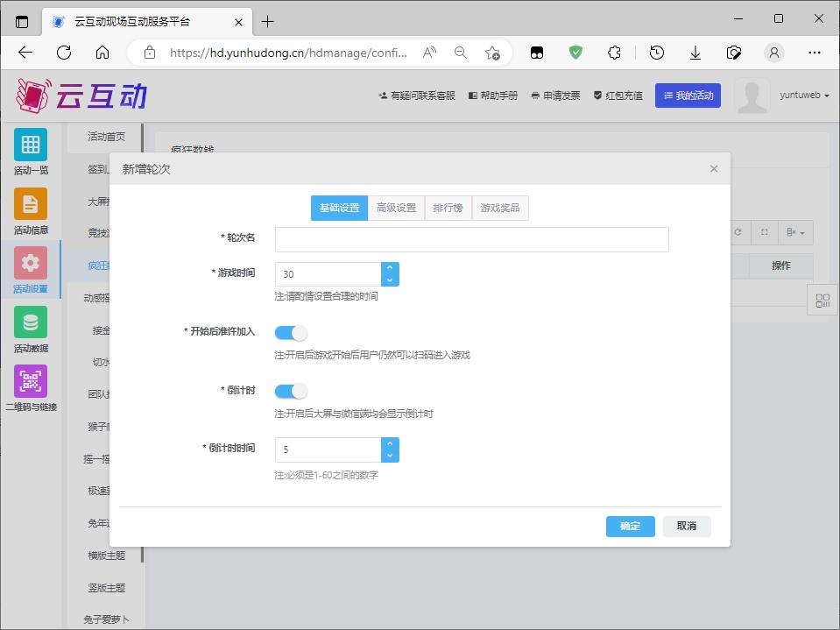The height and width of the screenshot is (630, 840).
Task: Switch to the 高级设置 tab
Action: (396, 208)
